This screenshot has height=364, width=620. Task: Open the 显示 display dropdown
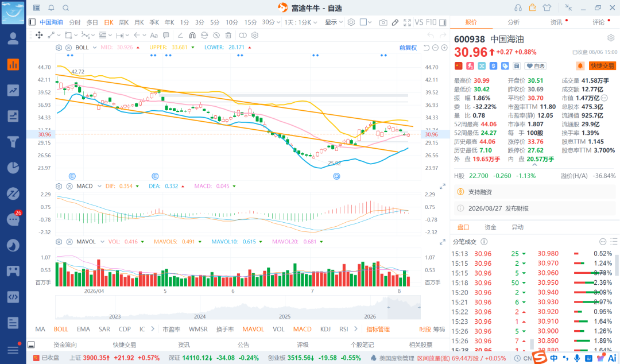334,22
